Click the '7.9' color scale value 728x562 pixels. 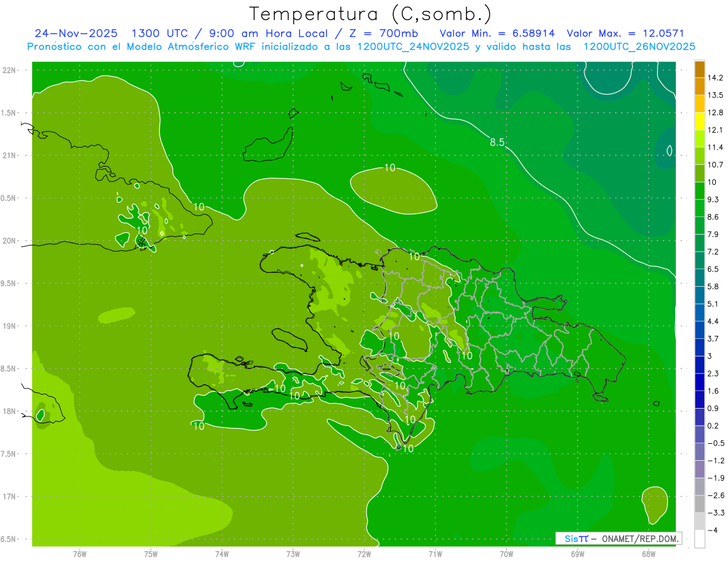[713, 234]
